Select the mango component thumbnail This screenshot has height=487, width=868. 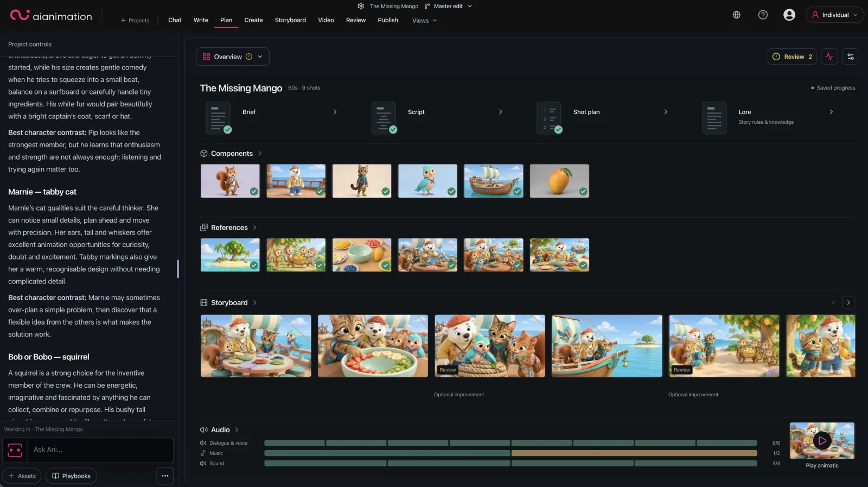click(x=559, y=181)
